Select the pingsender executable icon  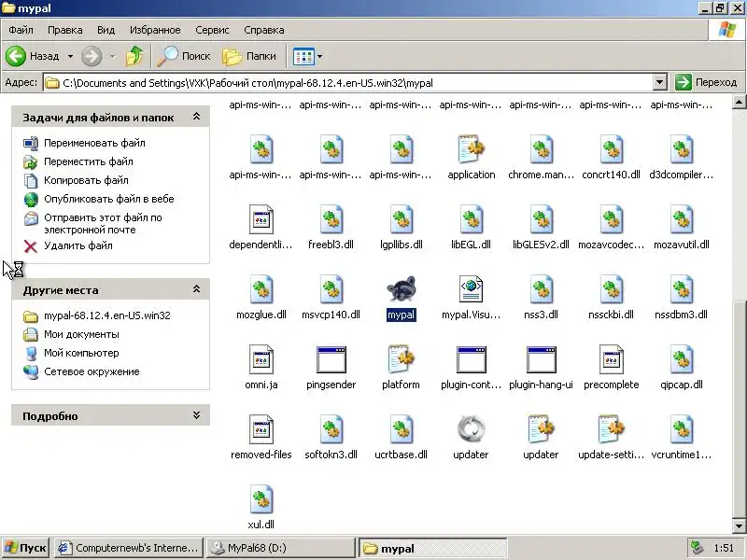pos(331,359)
